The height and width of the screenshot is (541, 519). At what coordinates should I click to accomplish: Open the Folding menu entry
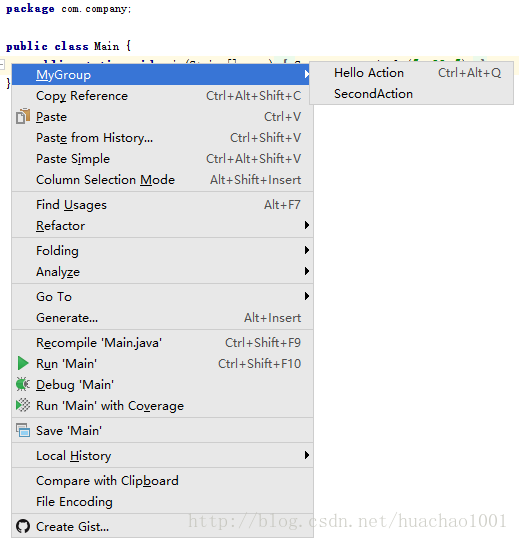click(162, 251)
